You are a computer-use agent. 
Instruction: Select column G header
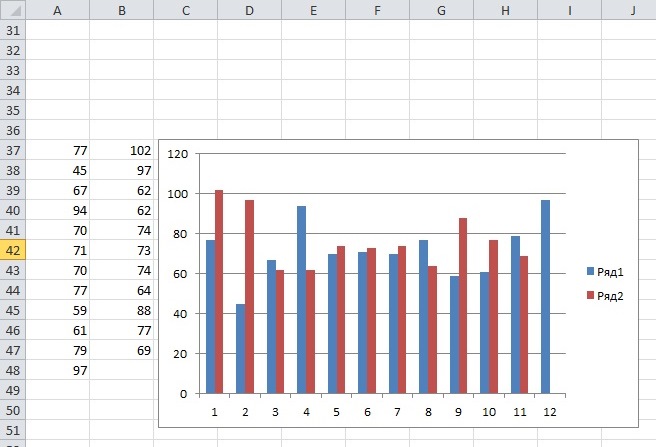(x=442, y=10)
